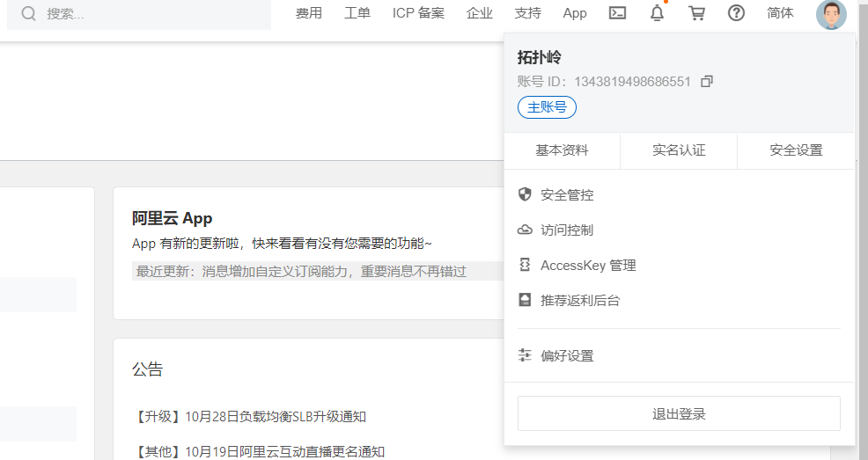Screen dimensions: 868x460
Task: Click the user avatar picture
Action: pyautogui.click(x=831, y=14)
